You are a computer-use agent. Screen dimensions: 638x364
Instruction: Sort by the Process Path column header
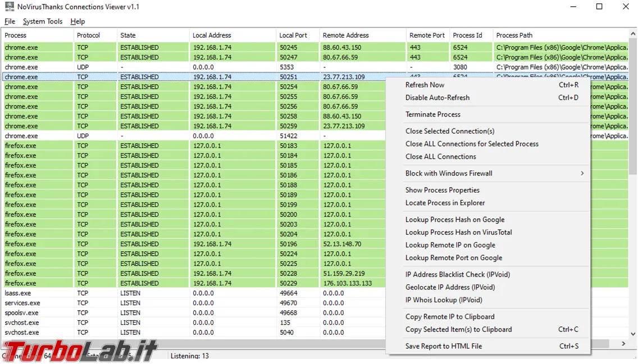(560, 35)
